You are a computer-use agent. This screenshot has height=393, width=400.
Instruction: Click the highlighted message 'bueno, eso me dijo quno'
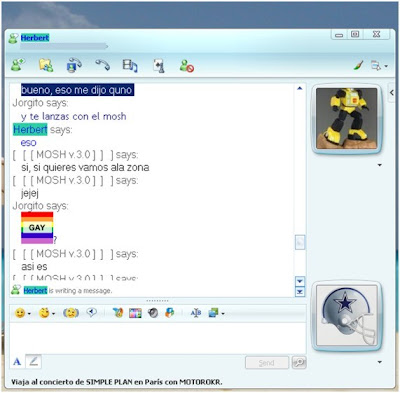(x=77, y=90)
